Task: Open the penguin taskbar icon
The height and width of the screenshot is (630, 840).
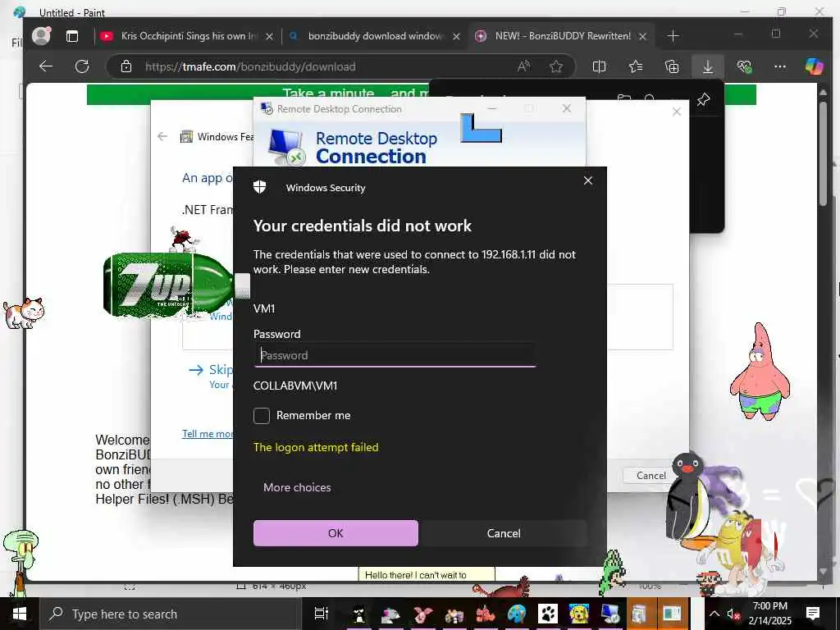Action: click(x=359, y=614)
